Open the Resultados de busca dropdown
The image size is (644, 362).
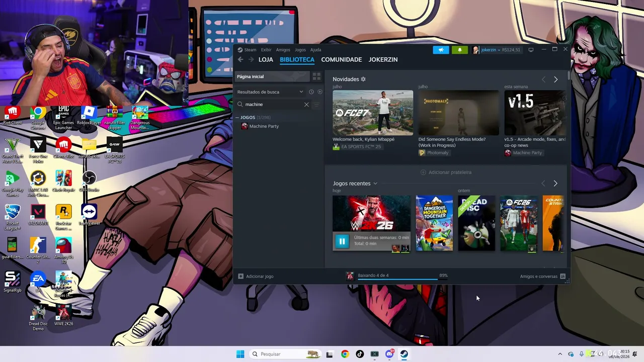pos(271,92)
